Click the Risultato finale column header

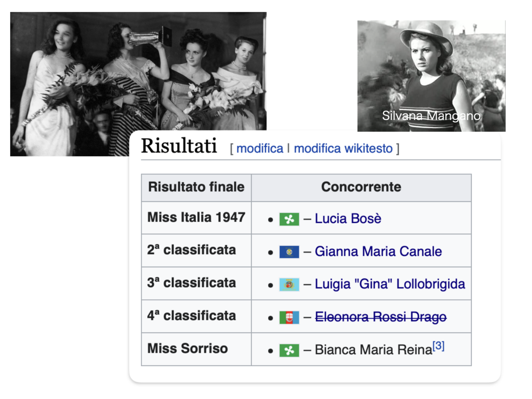pos(196,187)
